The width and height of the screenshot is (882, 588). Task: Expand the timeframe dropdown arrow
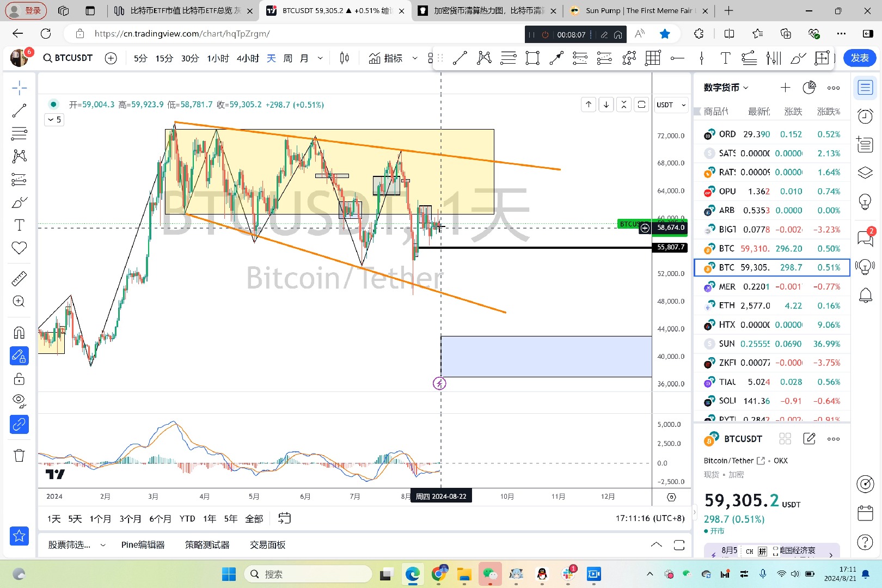[320, 58]
